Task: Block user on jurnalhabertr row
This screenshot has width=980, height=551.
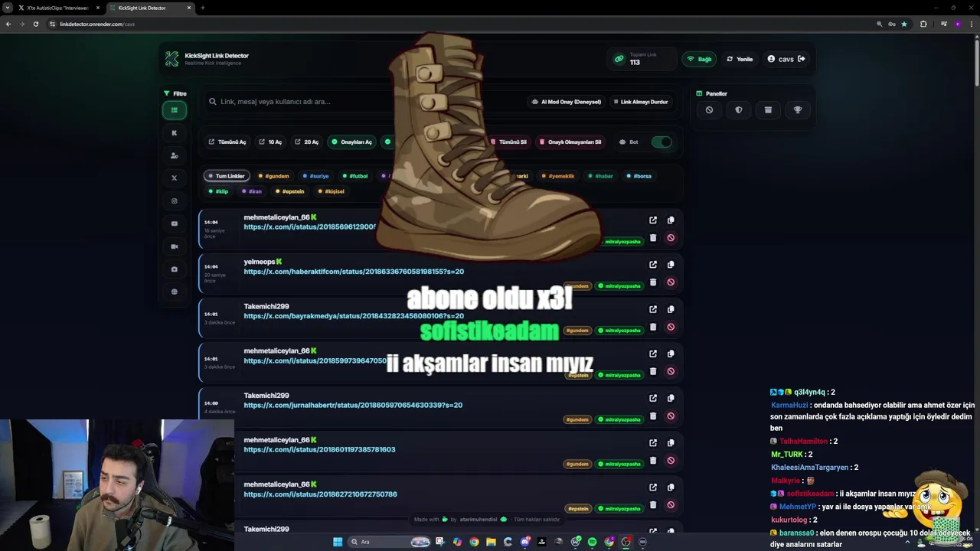Action: point(671,416)
